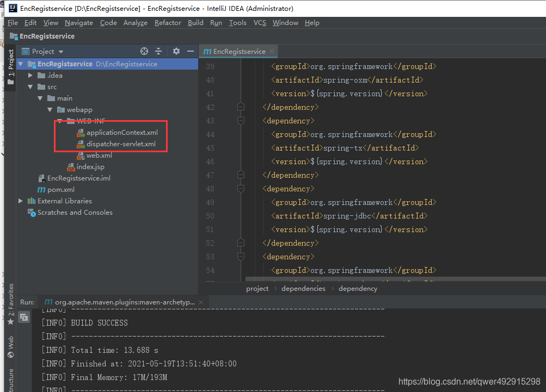Select dispatcher-servlet.xml in the tree

[x=121, y=144]
